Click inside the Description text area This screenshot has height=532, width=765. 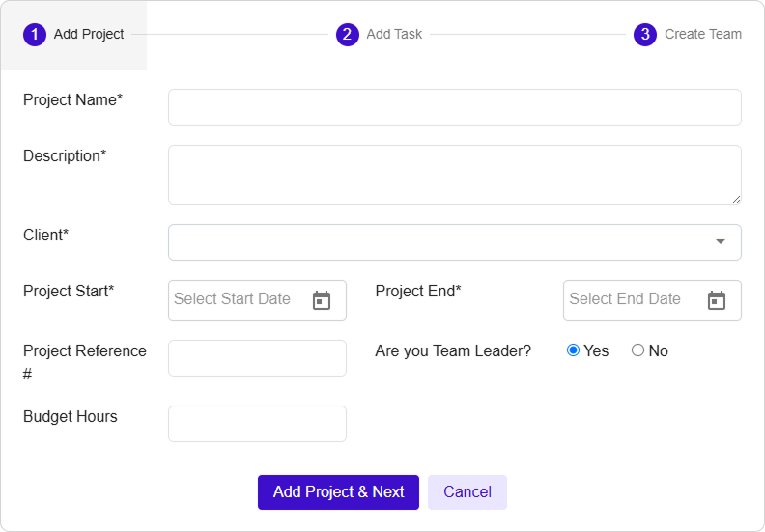coord(454,175)
